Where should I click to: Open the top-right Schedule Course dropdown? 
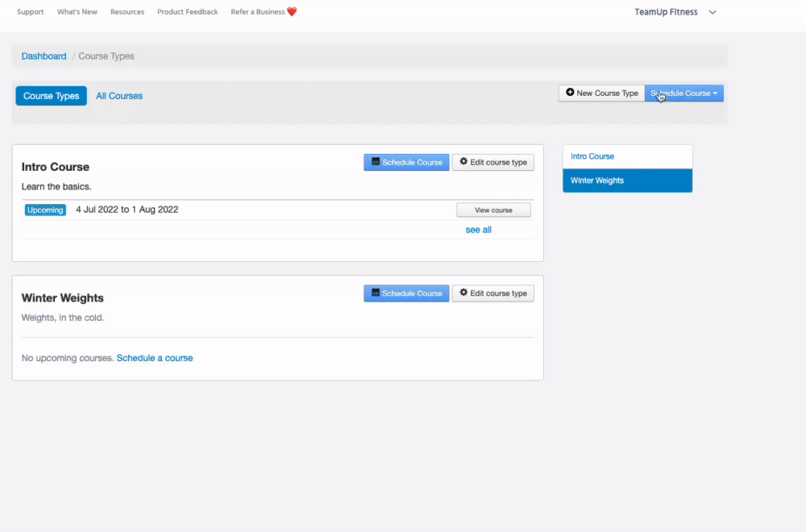683,94
